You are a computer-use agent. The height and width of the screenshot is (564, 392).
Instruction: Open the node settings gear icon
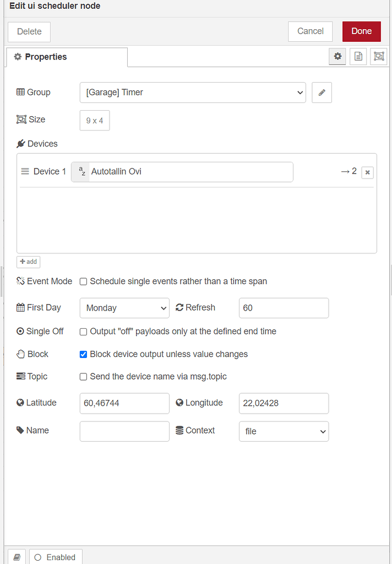(337, 56)
